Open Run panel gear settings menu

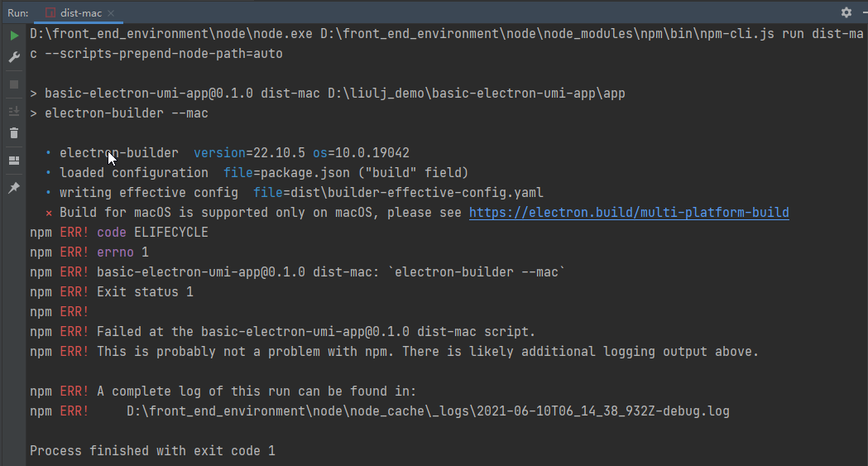click(846, 12)
